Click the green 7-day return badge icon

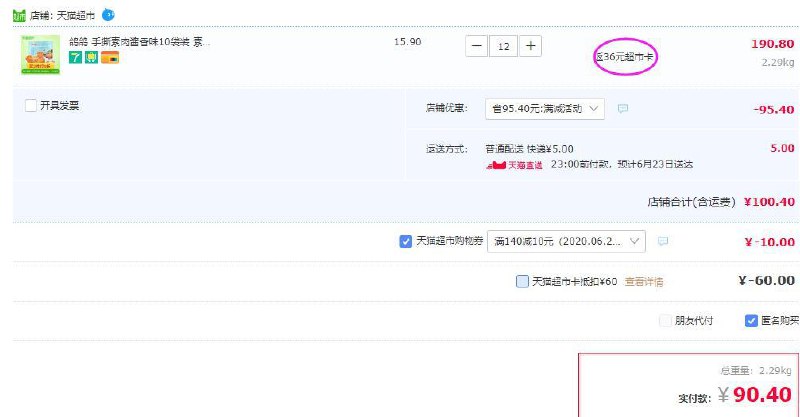coord(76,58)
